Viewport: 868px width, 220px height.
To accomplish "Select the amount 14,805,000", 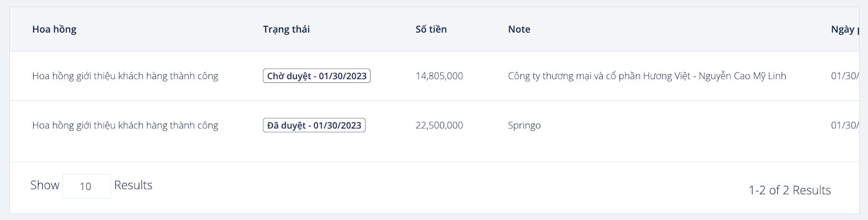I will click(439, 76).
